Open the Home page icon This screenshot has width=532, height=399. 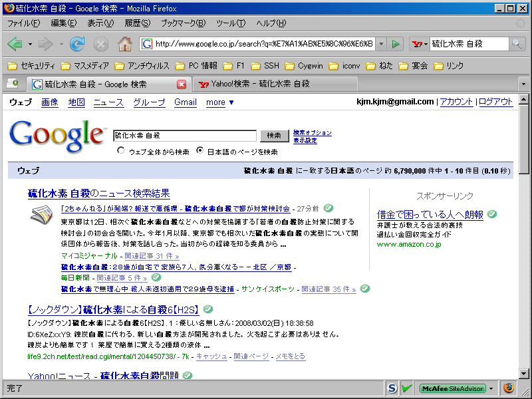[x=125, y=44]
